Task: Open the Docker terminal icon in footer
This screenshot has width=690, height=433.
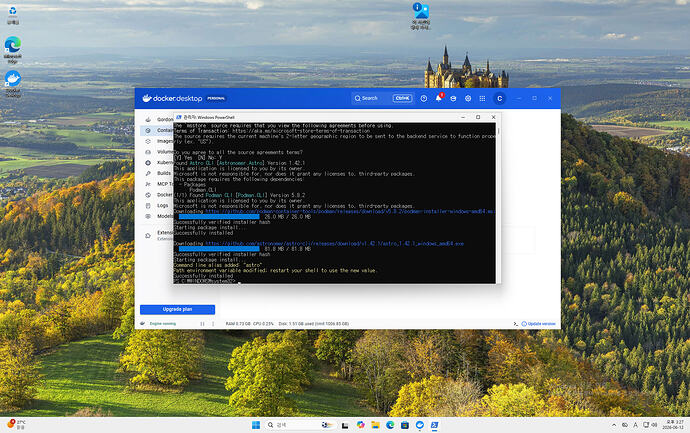Action: [x=516, y=324]
